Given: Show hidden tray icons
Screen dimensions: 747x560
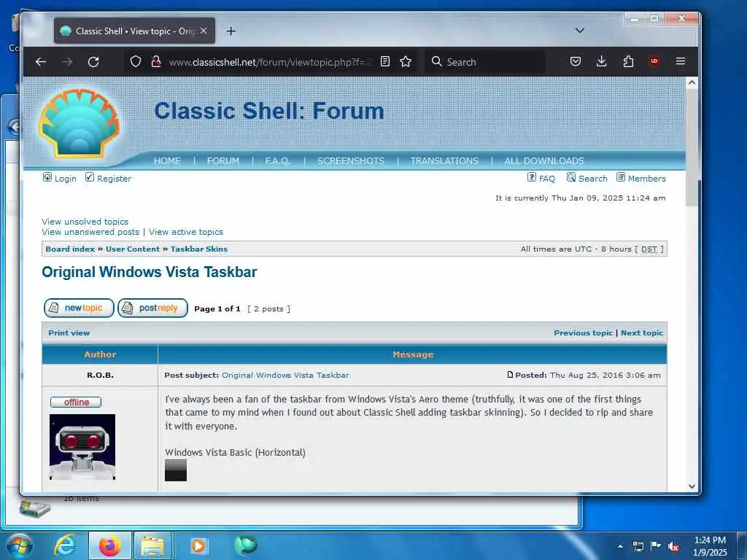Looking at the screenshot, I should 620,546.
